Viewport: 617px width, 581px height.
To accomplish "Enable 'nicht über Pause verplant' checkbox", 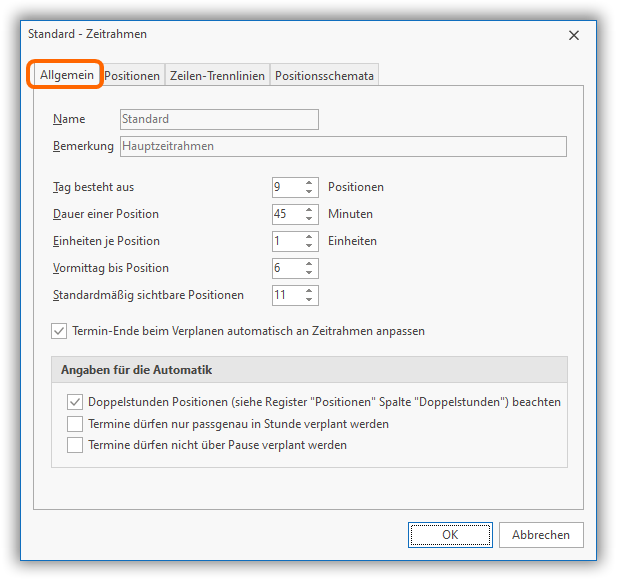I will click(x=75, y=445).
